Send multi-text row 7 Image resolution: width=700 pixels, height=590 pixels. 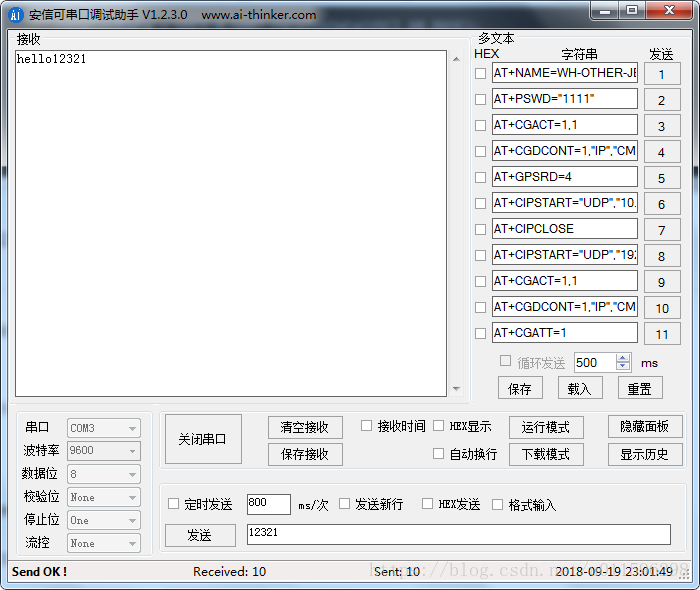coord(662,230)
